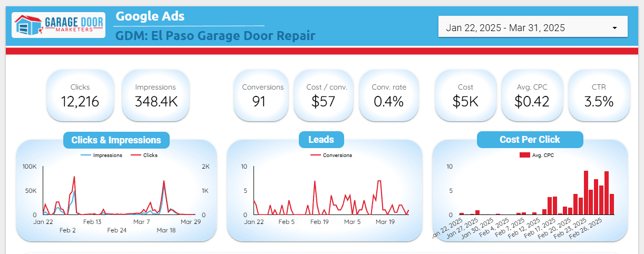The image size is (644, 254).
Task: Click the dropdown arrow in date selector
Action: pos(614,28)
